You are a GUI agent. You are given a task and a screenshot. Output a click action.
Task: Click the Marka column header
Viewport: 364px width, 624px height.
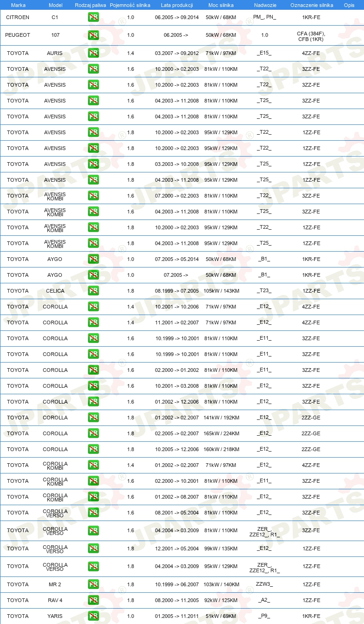tap(18, 5)
